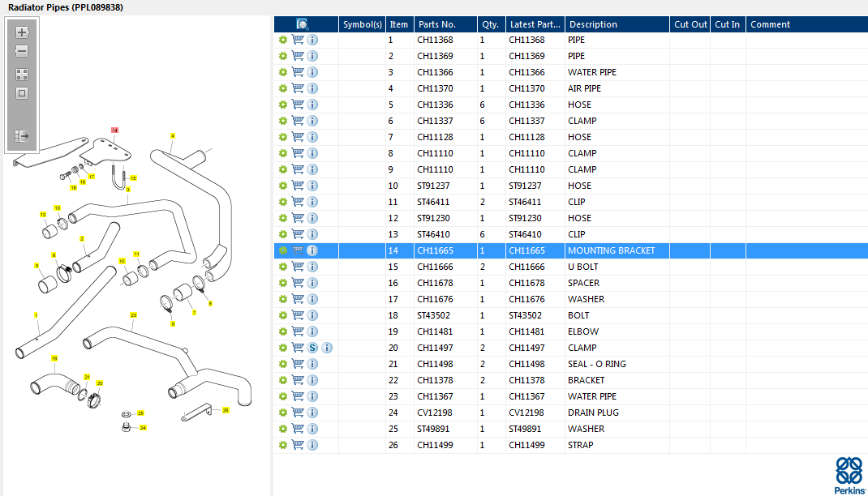The width and height of the screenshot is (868, 496).
Task: Select the AIR PIPE row in parts list
Action: pos(584,88)
